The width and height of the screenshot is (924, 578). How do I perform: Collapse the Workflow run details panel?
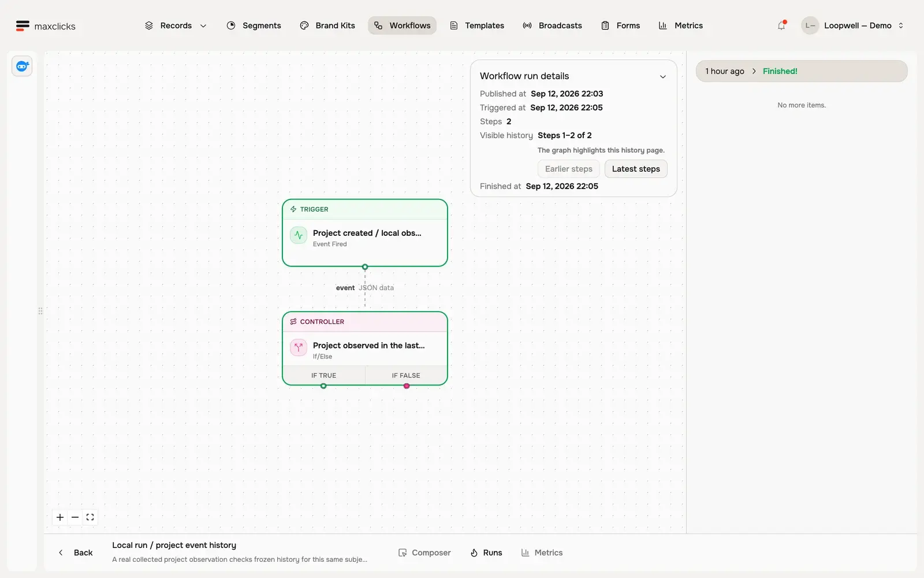(x=663, y=76)
